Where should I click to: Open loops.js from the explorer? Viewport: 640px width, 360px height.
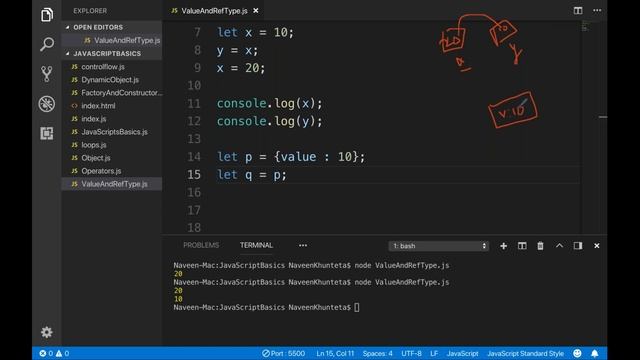click(x=93, y=145)
